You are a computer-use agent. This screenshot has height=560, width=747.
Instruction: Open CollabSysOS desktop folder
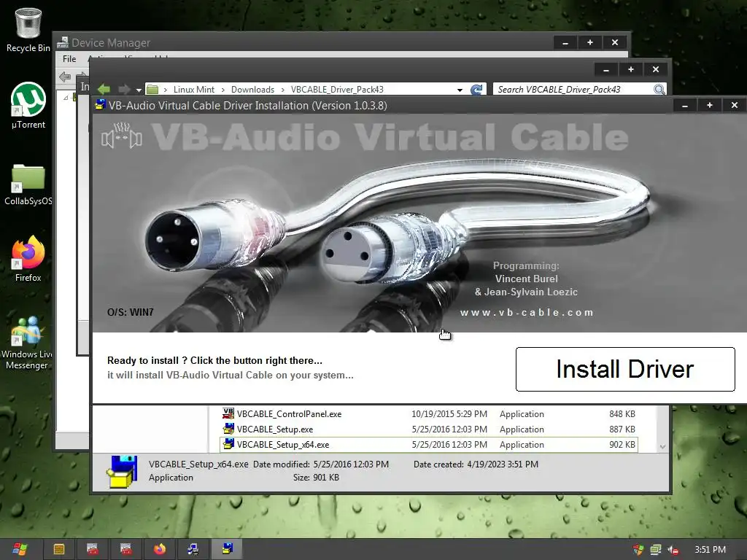28,184
